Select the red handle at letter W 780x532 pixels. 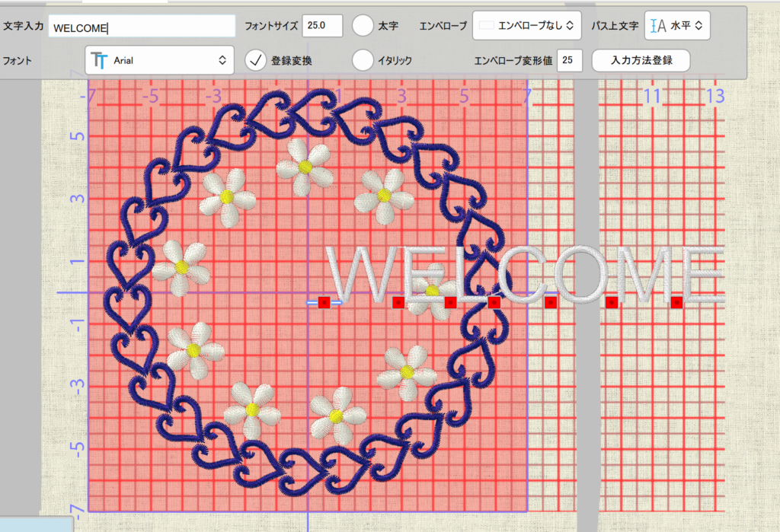pyautogui.click(x=324, y=302)
